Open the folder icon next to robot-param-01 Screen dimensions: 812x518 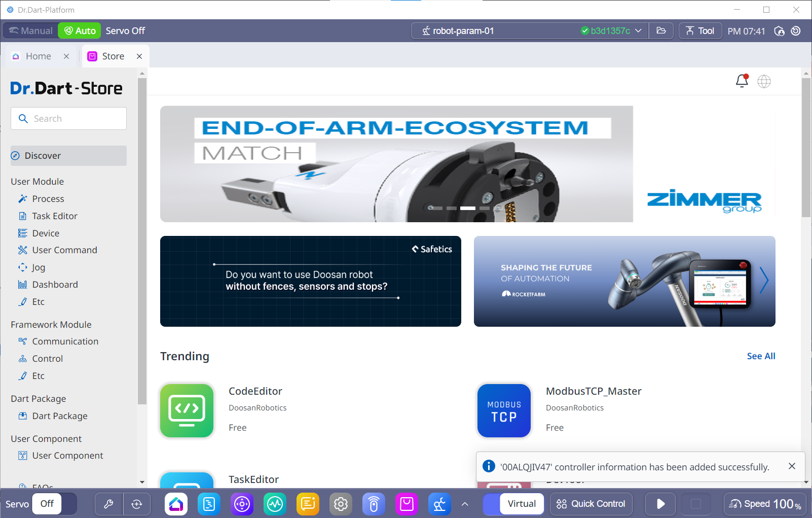coord(661,31)
